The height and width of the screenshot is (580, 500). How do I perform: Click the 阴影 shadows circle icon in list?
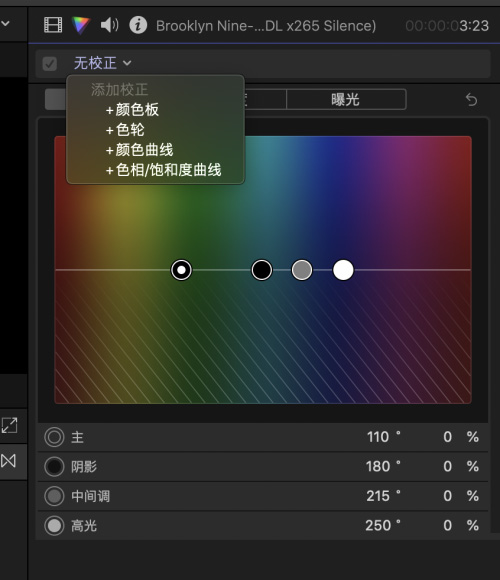coord(54,466)
